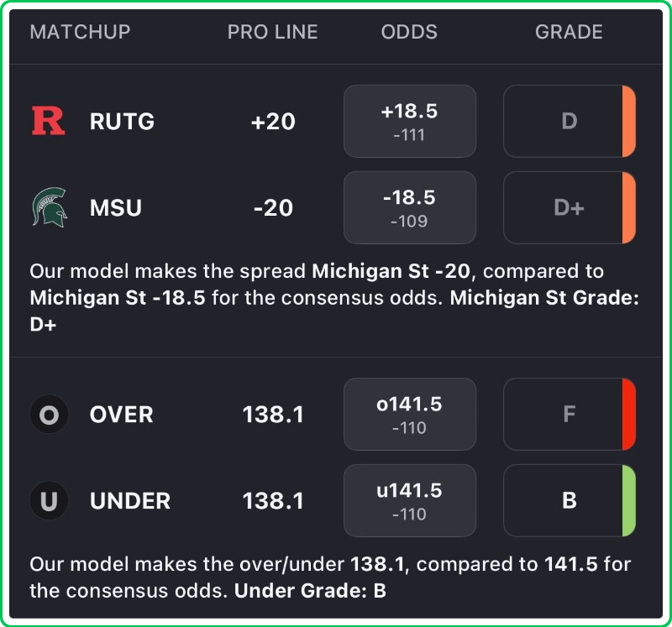Click the green bar on the B grade
This screenshot has width=672, height=627.
click(x=629, y=501)
